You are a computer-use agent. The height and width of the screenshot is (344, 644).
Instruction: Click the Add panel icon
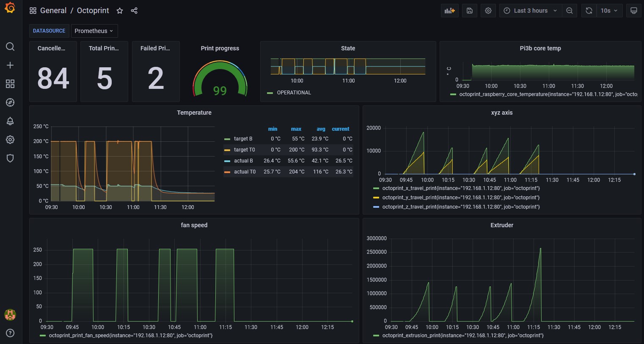[450, 11]
